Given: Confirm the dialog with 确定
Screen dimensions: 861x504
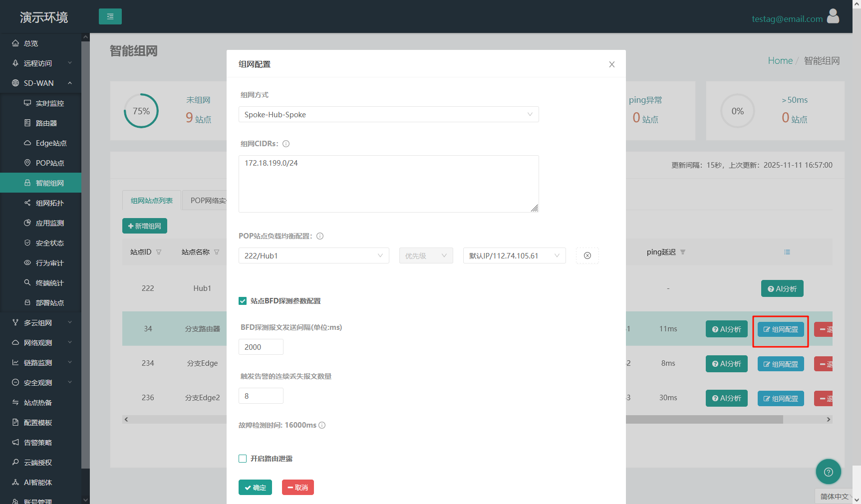Looking at the screenshot, I should (255, 488).
